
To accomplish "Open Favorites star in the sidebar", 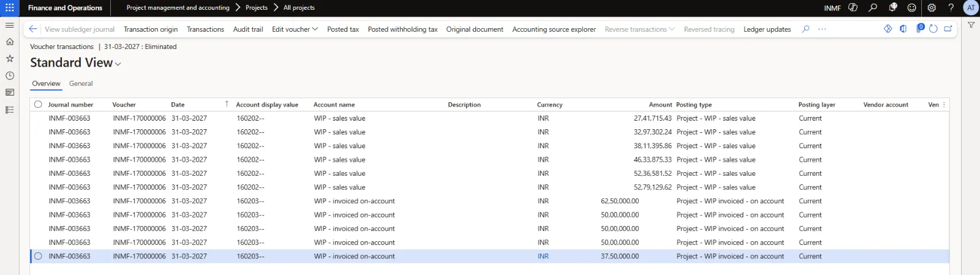I will (9, 59).
